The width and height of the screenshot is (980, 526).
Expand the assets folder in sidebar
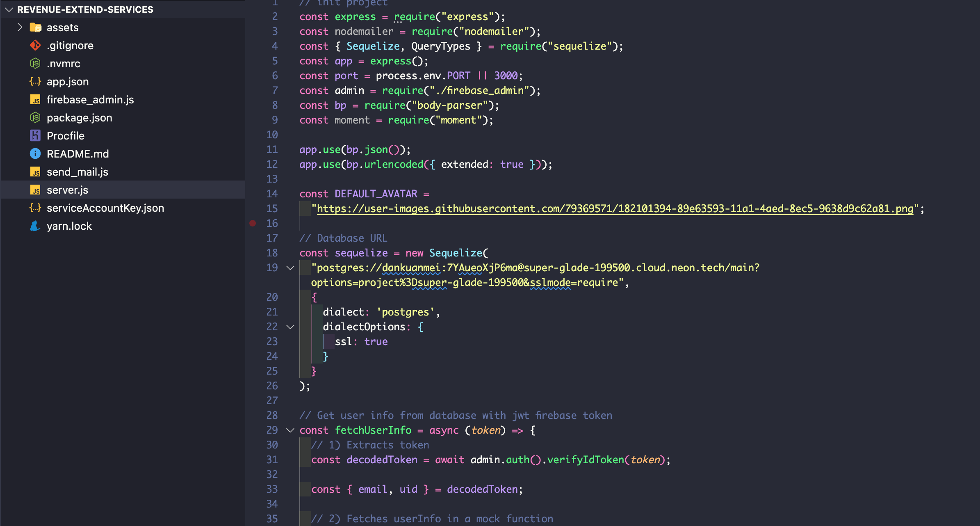(x=18, y=27)
